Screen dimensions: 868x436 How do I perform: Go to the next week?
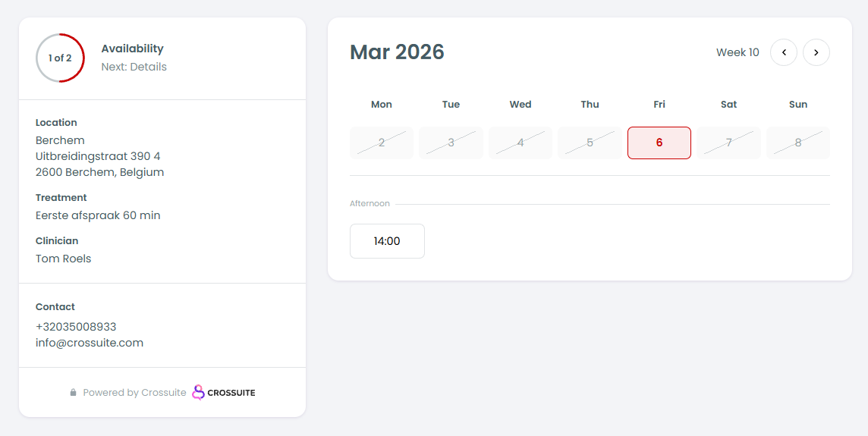[816, 52]
